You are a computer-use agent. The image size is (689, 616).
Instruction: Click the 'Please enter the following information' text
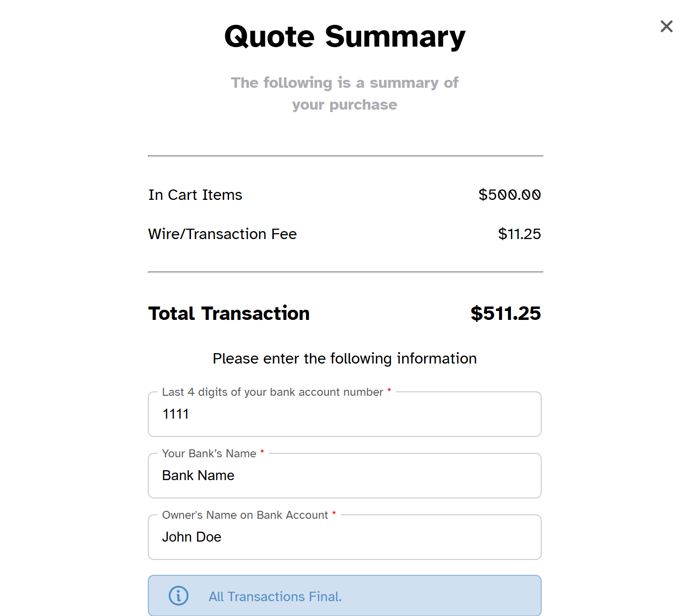(345, 359)
